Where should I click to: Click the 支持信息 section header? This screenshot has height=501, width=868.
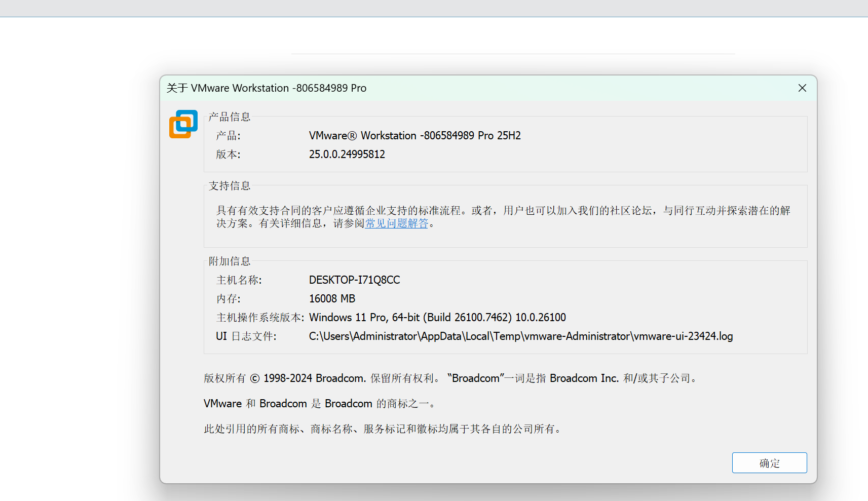pos(230,186)
